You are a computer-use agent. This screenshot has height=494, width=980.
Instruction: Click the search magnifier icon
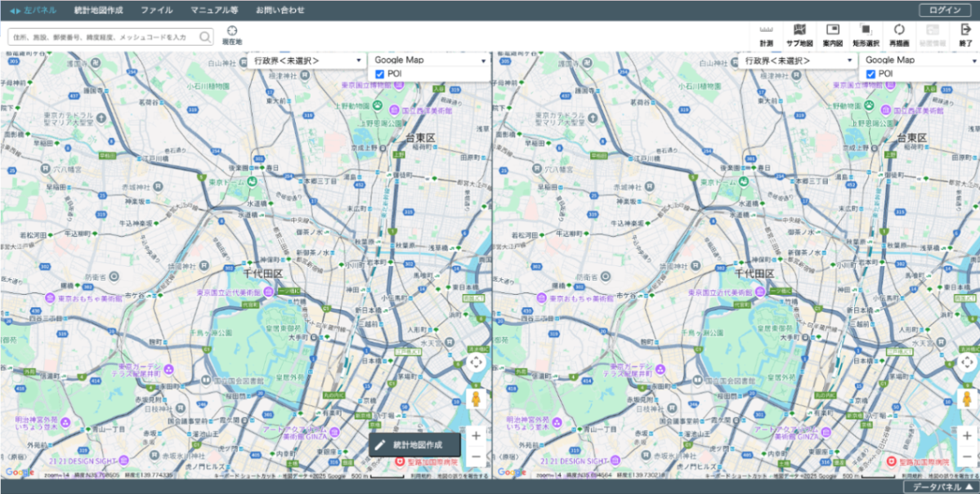click(x=205, y=37)
